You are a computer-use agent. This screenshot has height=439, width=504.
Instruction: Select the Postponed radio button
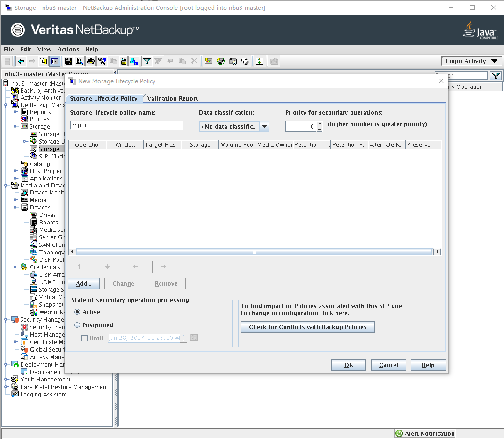(x=77, y=325)
